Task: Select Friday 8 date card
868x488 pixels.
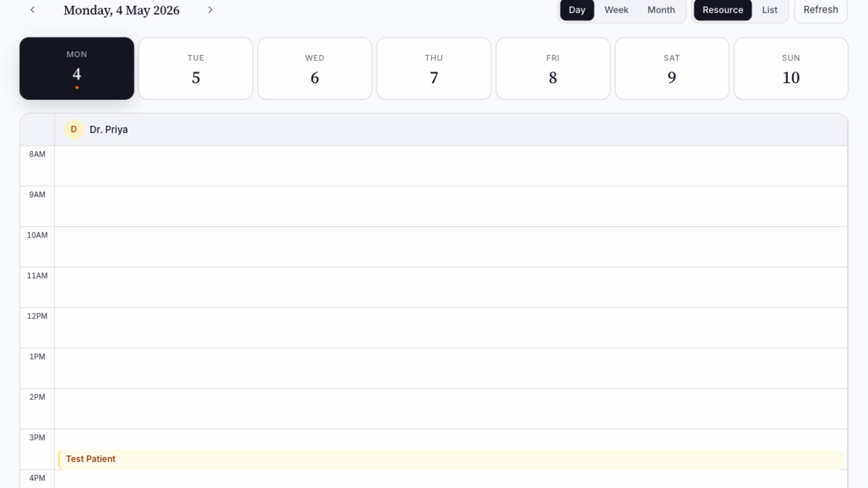Action: pos(553,68)
